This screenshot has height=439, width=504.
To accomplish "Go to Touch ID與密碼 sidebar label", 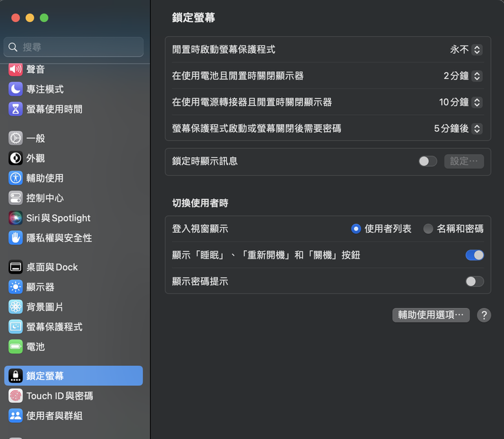I will coord(60,396).
